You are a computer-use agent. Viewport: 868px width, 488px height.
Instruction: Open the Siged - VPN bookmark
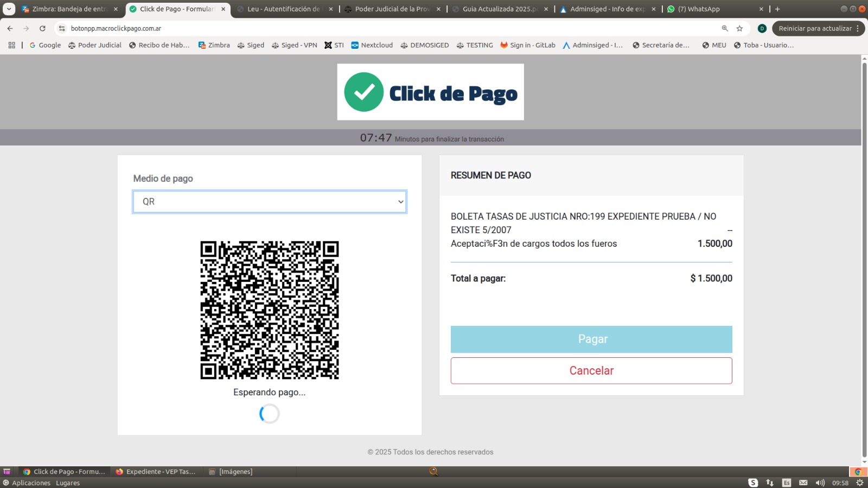[x=294, y=45]
